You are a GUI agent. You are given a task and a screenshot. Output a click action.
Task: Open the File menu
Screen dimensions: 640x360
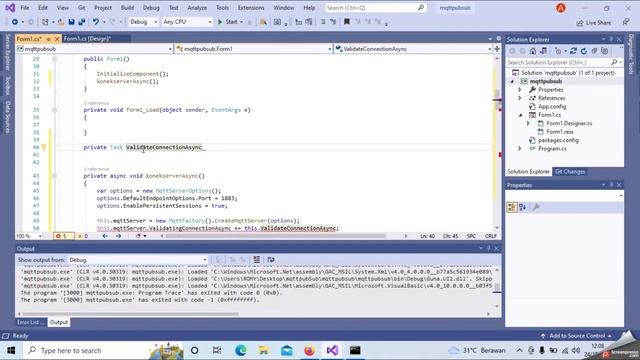(24, 8)
